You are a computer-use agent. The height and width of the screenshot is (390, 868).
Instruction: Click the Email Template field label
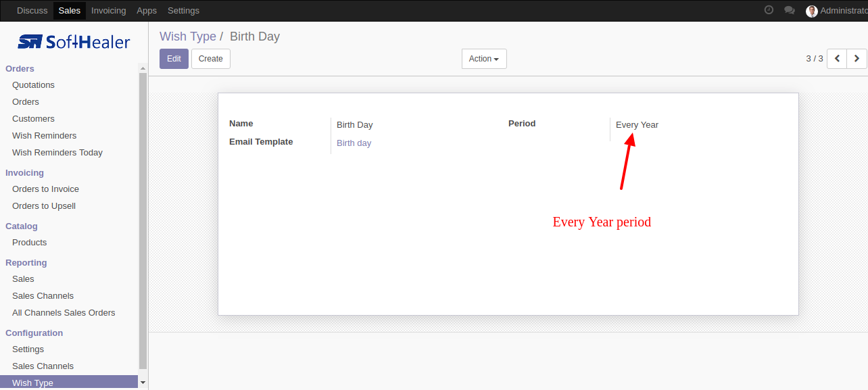[261, 142]
